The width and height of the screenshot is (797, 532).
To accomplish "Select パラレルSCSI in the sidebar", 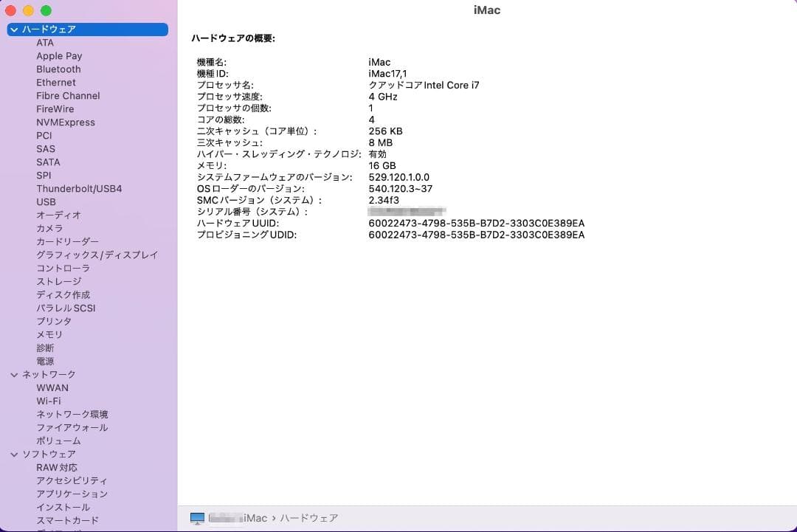I will tap(66, 308).
